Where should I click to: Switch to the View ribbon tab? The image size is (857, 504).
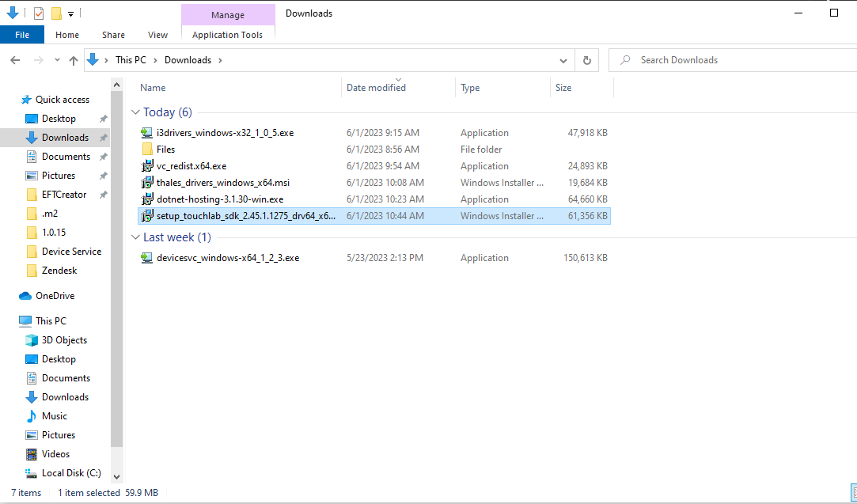click(x=157, y=35)
